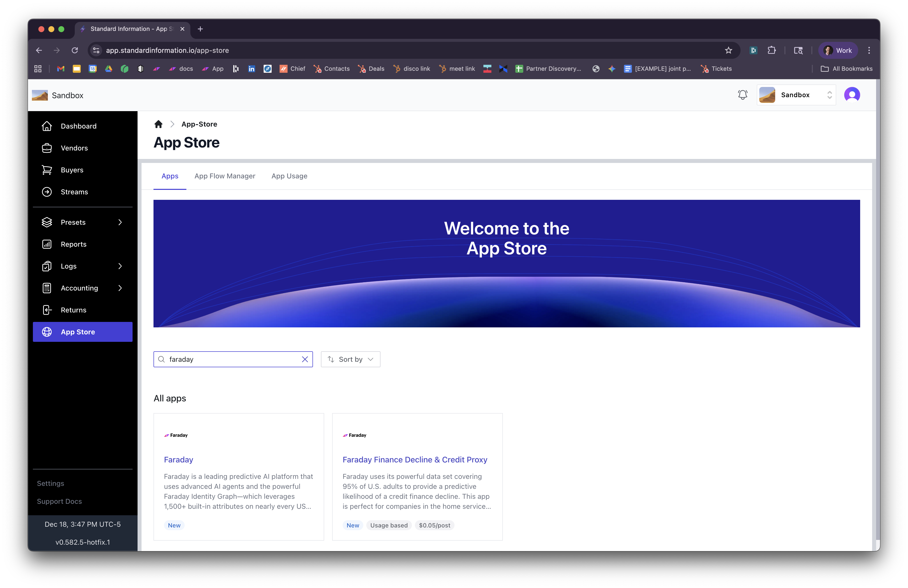Open Support Docs in the sidebar

click(59, 501)
